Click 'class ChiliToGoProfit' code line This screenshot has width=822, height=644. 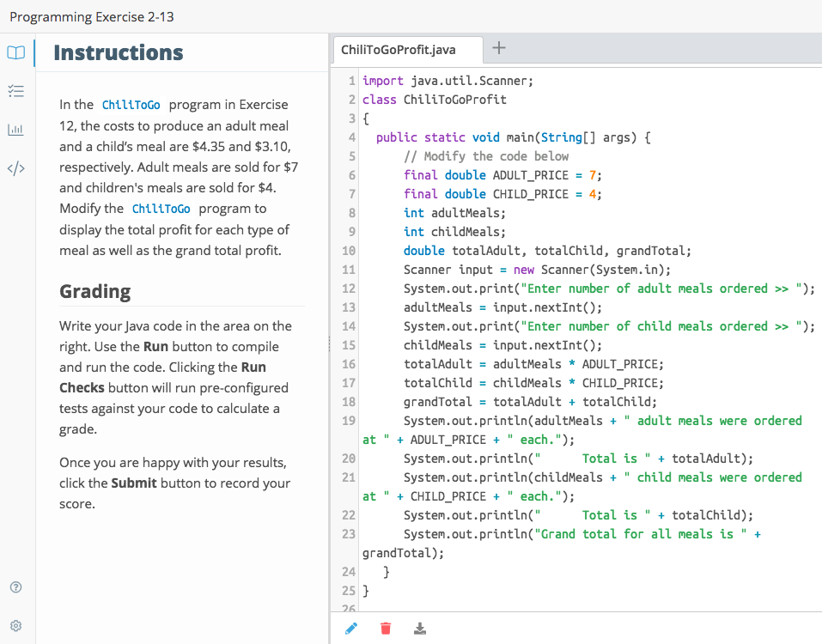click(x=435, y=100)
